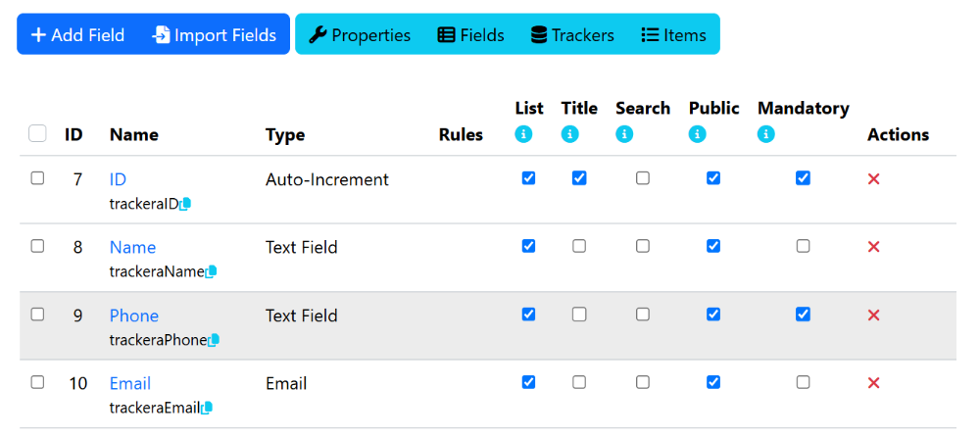The height and width of the screenshot is (437, 980).
Task: Copy the trackeraEmail permanent name icon
Action: click(x=207, y=408)
